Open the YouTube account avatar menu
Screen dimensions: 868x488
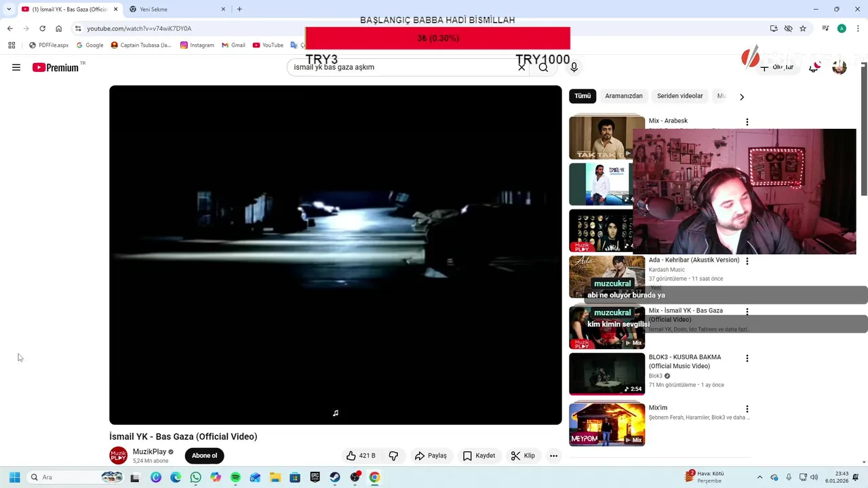click(x=840, y=67)
